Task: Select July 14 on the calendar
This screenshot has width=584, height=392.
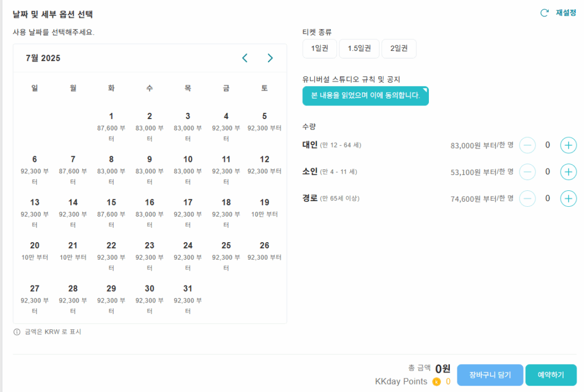Action: pos(73,213)
